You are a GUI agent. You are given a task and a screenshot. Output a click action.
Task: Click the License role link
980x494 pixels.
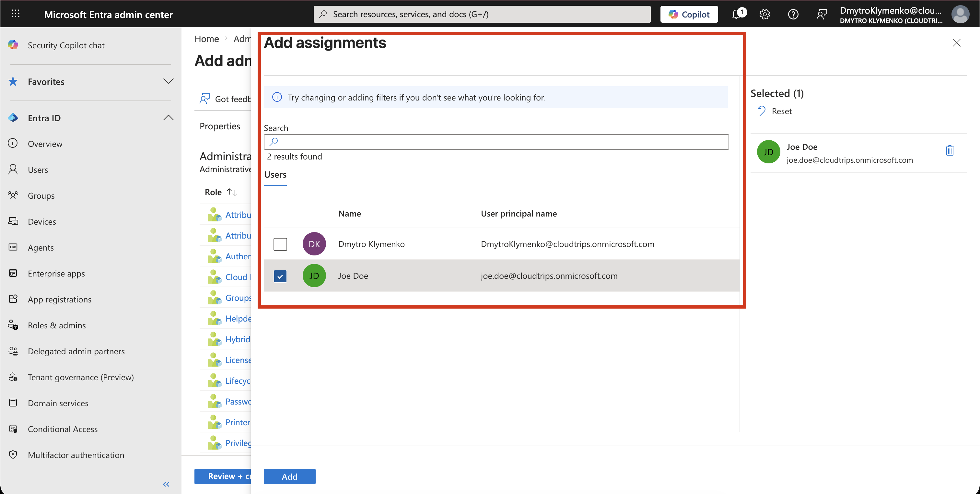coord(238,360)
